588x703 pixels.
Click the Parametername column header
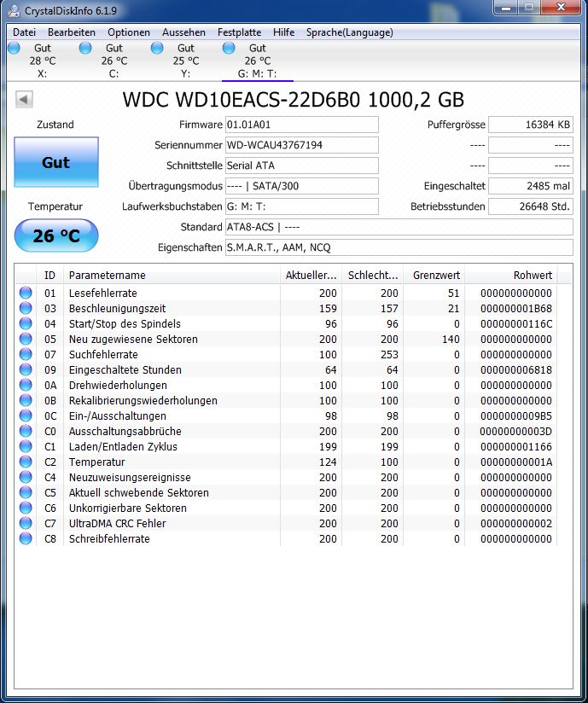(x=172, y=275)
